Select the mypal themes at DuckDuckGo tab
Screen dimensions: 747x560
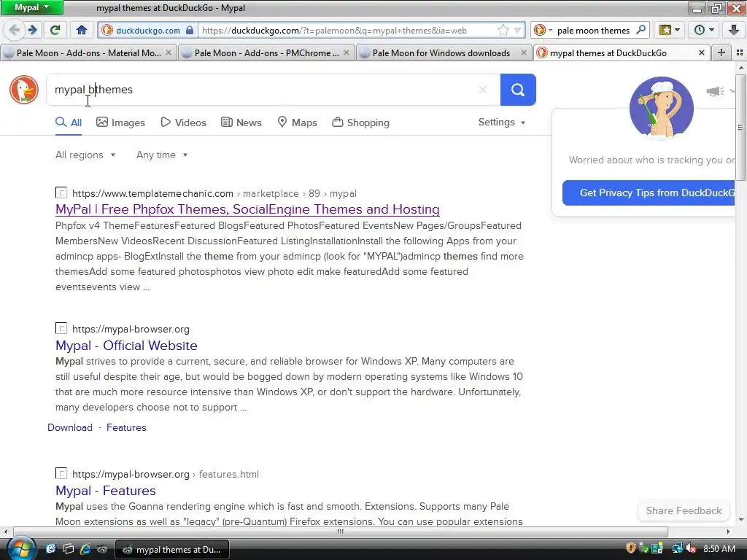[622, 52]
